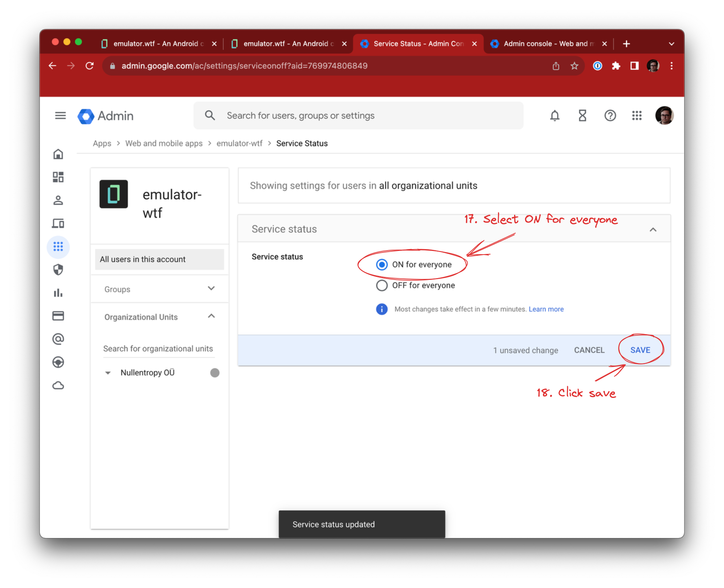Reload the page
This screenshot has width=724, height=588.
click(89, 66)
